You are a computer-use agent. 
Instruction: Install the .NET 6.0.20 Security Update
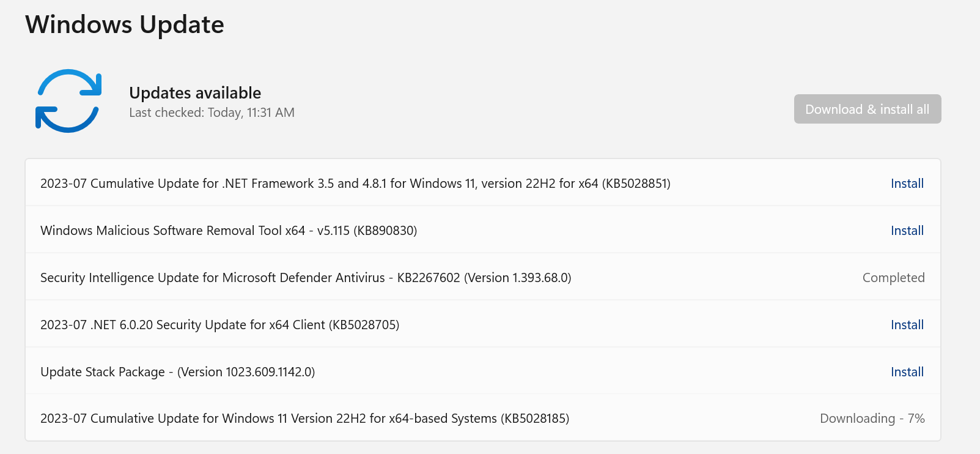click(x=907, y=325)
